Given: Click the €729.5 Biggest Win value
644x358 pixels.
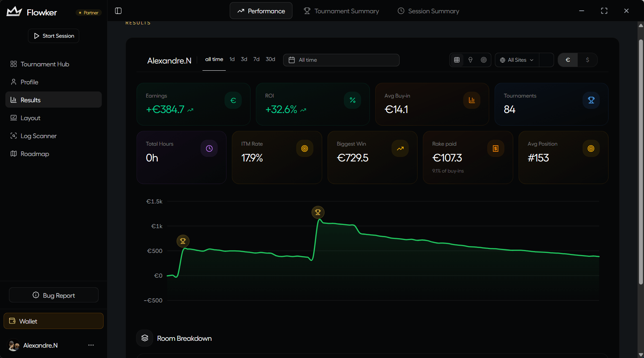Looking at the screenshot, I should [x=353, y=158].
